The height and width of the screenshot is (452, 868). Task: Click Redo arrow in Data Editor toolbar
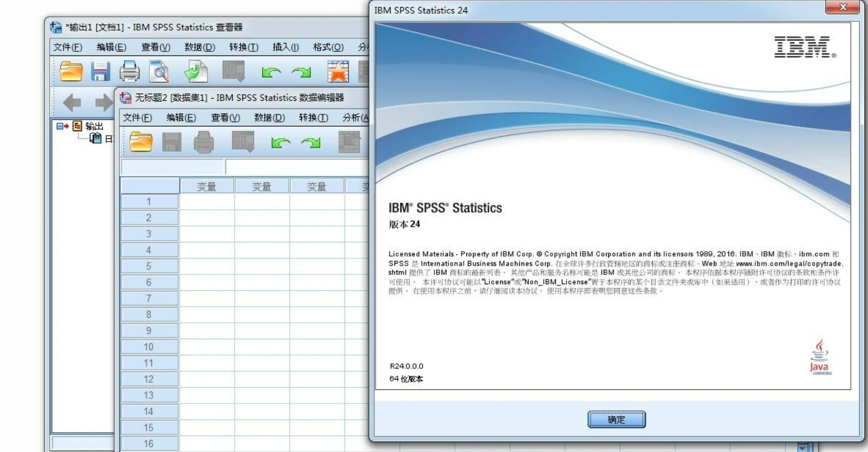coord(311,143)
